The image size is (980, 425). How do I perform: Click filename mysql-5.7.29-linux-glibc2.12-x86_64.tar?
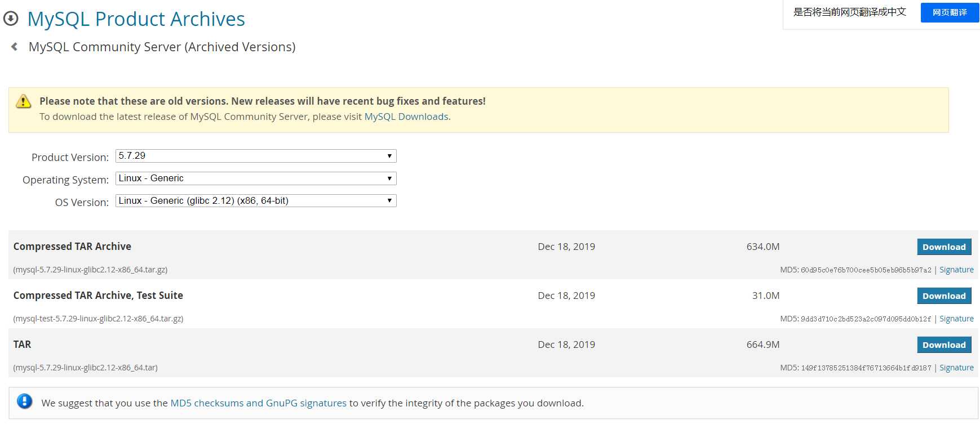point(85,368)
